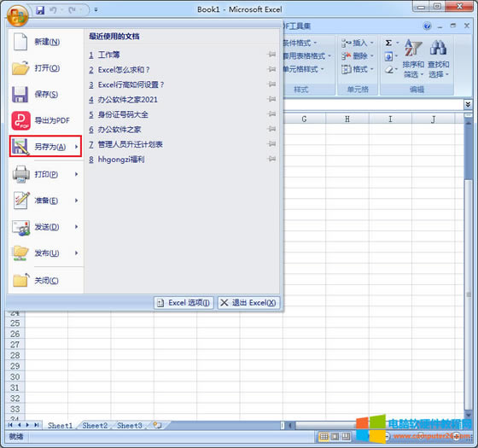478x448 pixels.
Task: Click the AutoSum sigma icon
Action: coord(388,43)
